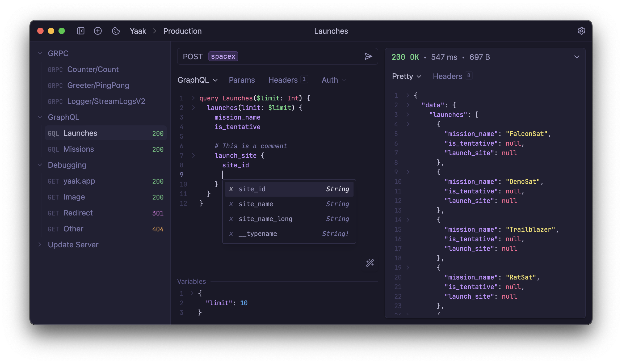
Task: Open the cookie jar manager icon
Action: coord(116,31)
